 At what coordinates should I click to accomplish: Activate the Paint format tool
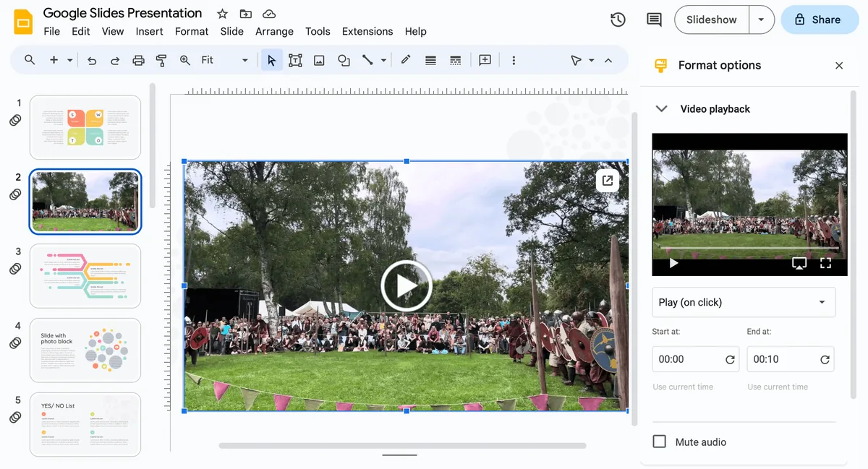click(161, 60)
